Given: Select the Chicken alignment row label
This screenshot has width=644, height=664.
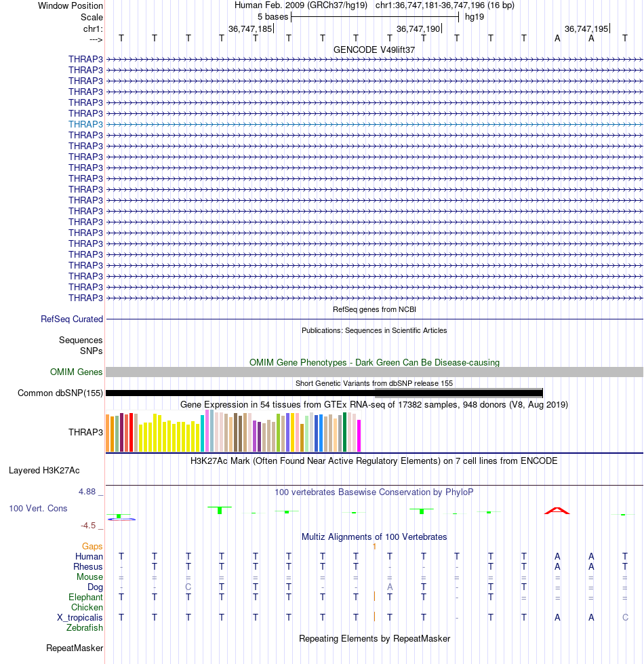Looking at the screenshot, I should (87, 607).
